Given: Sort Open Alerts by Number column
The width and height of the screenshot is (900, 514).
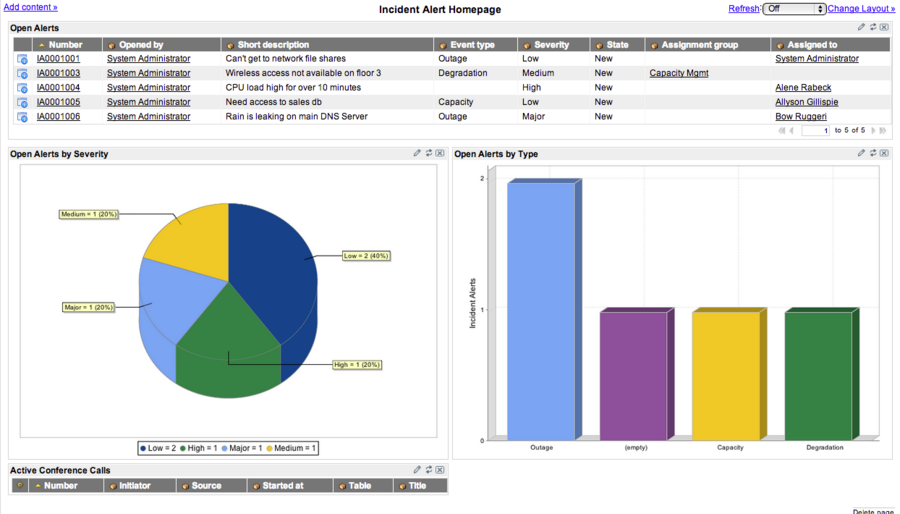Looking at the screenshot, I should pos(65,45).
